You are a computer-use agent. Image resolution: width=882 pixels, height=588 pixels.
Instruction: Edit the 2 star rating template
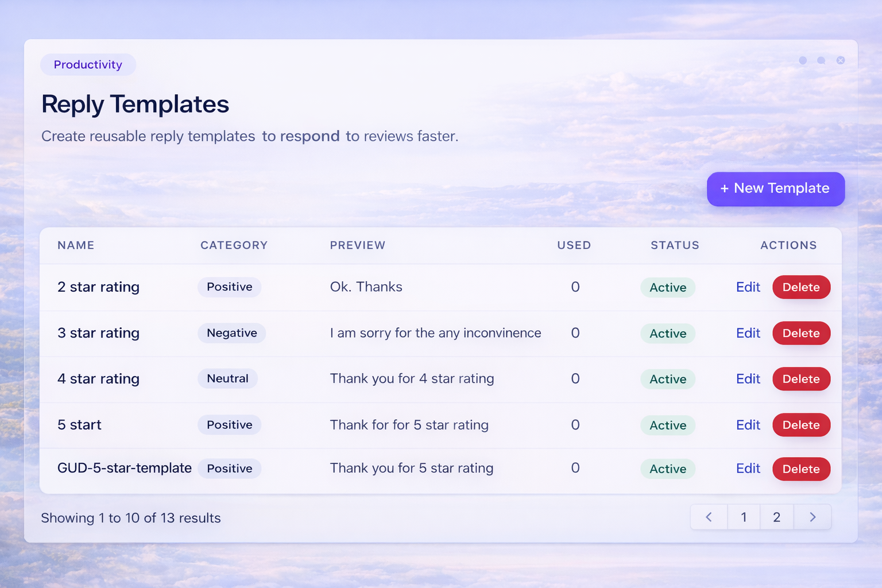pyautogui.click(x=748, y=287)
